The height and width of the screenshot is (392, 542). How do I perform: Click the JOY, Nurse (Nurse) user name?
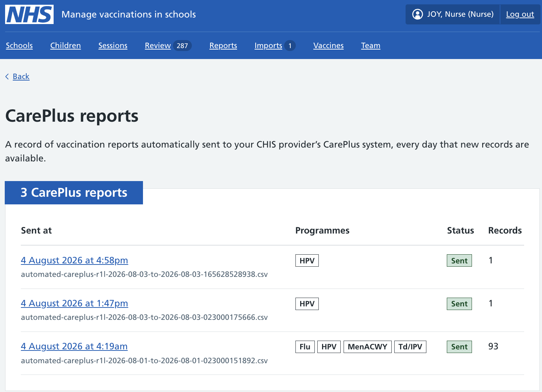[x=460, y=14]
